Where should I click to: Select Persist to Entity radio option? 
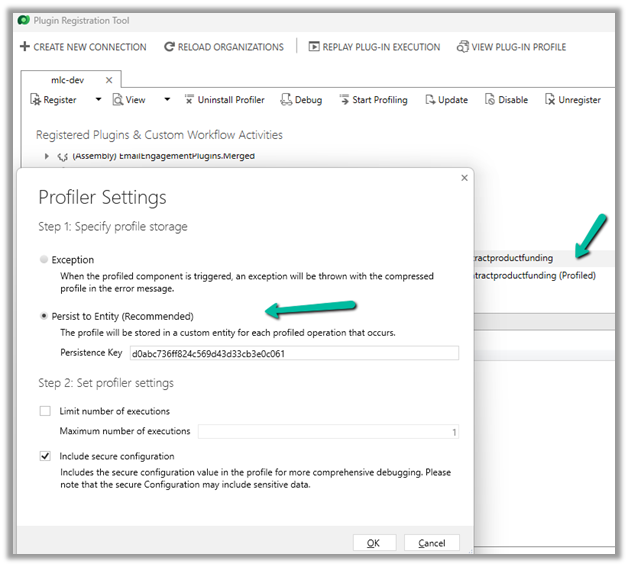point(43,316)
